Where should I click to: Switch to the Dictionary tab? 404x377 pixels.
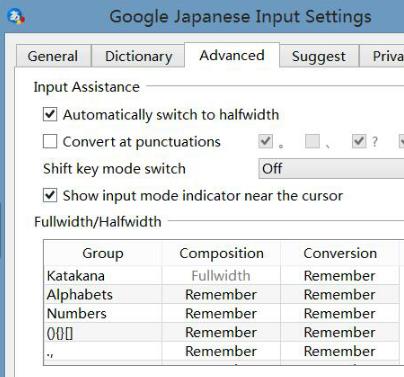pyautogui.click(x=138, y=56)
